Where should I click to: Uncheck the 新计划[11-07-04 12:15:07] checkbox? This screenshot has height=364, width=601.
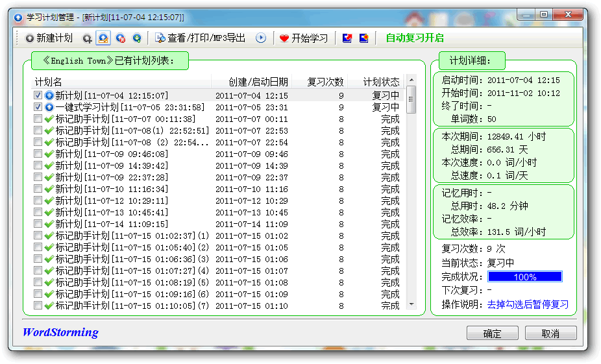(38, 95)
